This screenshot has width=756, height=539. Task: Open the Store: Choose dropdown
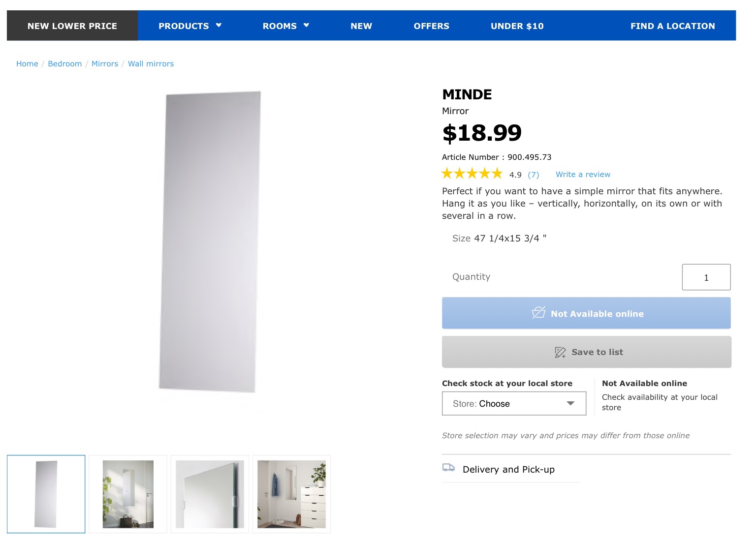[514, 404]
